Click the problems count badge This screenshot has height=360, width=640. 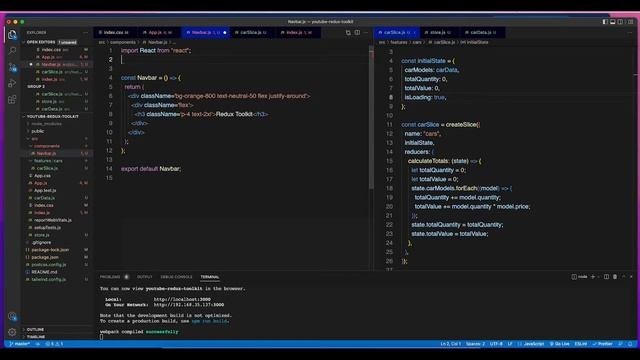tap(127, 277)
